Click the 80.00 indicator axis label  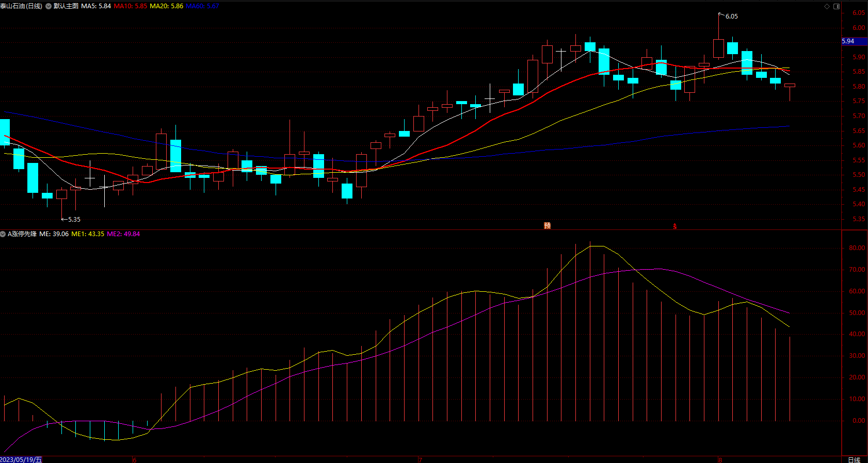(x=857, y=248)
